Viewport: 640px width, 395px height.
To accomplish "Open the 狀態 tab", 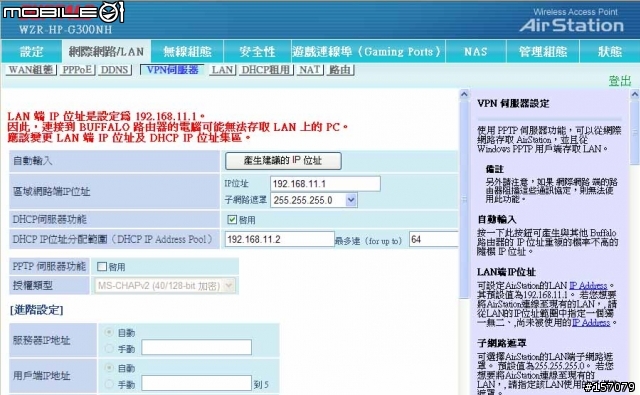I will coord(610,51).
